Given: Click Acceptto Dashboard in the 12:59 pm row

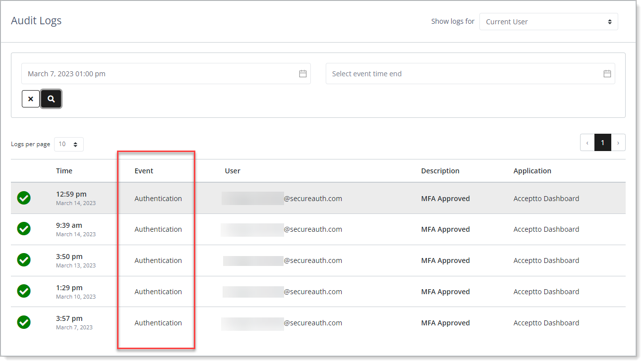Looking at the screenshot, I should point(546,199).
